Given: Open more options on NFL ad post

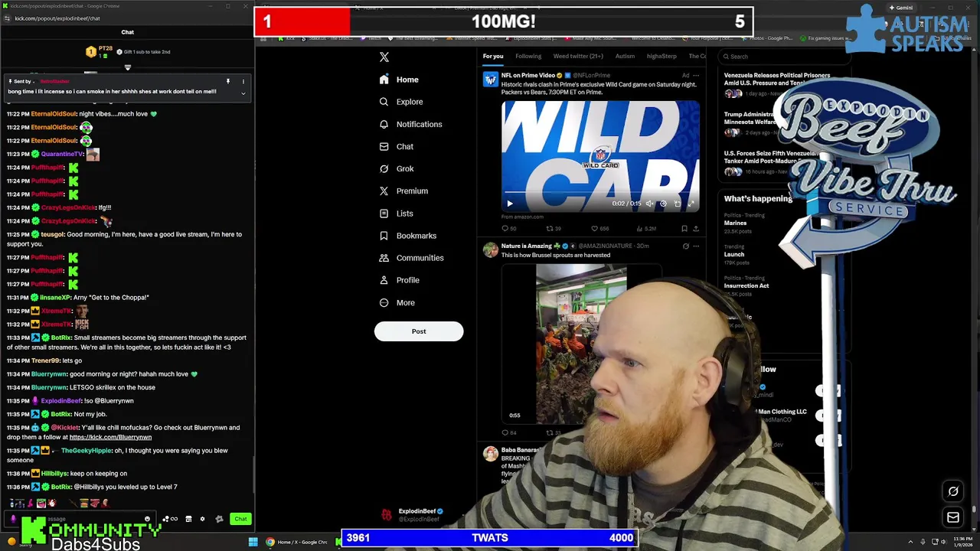Looking at the screenshot, I should (695, 75).
